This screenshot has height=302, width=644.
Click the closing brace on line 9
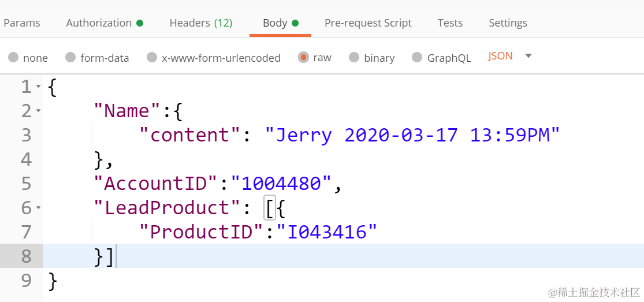coord(53,281)
